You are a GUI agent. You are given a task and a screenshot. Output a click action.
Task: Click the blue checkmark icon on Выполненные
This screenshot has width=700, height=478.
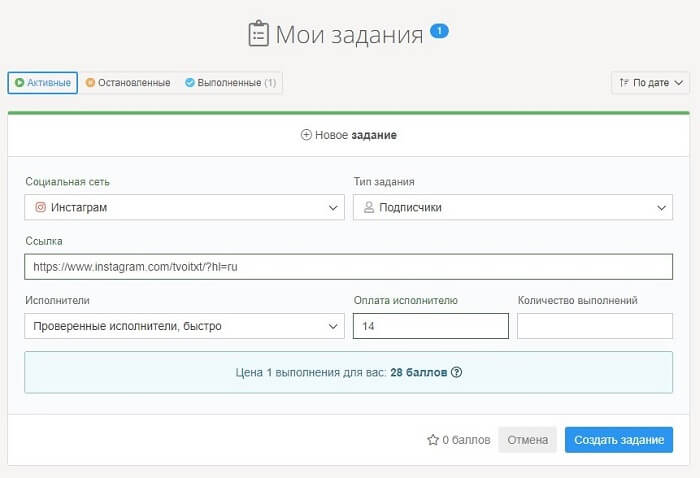click(x=190, y=83)
